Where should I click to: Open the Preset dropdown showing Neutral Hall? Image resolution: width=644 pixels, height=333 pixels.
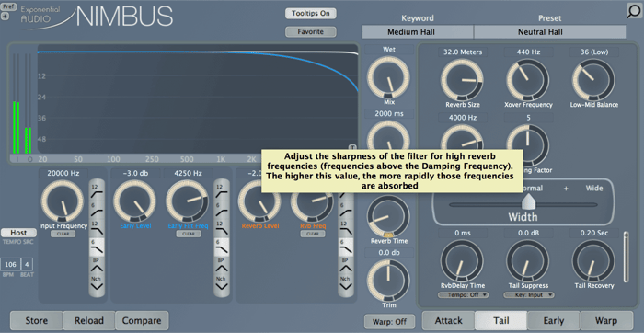(550, 31)
